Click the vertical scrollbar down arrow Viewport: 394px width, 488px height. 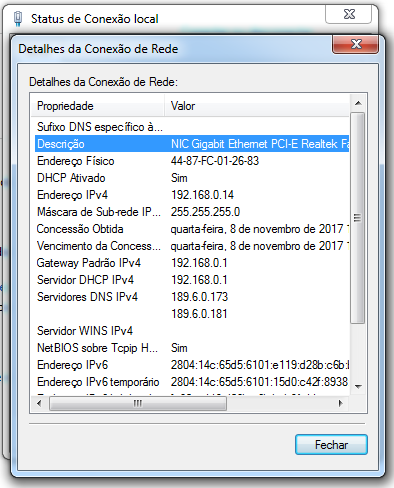tap(358, 387)
